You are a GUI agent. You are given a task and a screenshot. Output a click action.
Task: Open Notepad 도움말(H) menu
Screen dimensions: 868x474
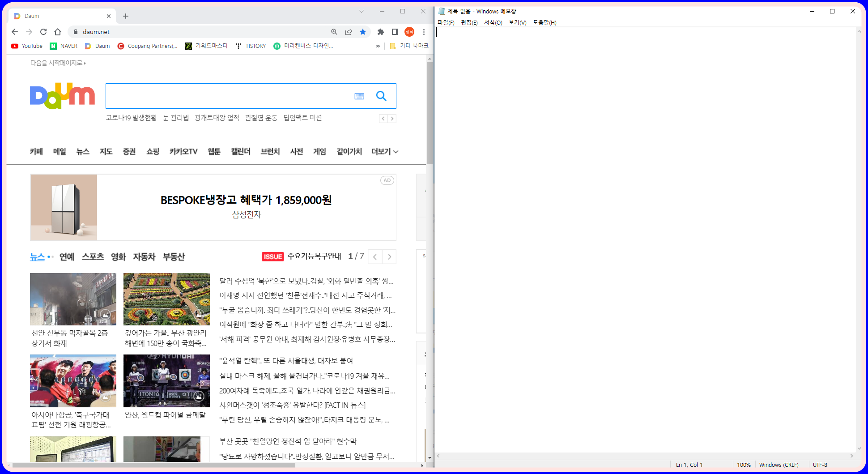[x=545, y=22]
